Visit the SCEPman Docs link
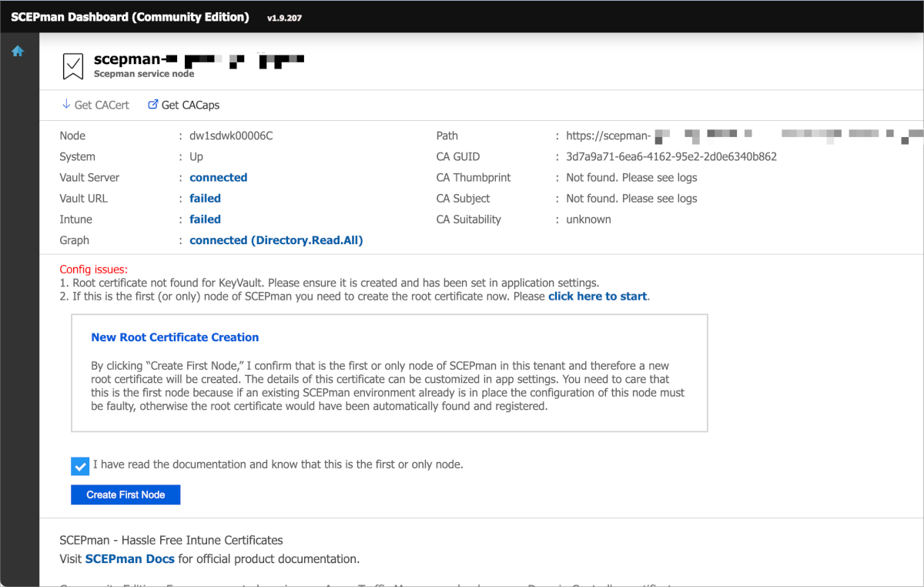924x587 pixels. pyautogui.click(x=130, y=558)
